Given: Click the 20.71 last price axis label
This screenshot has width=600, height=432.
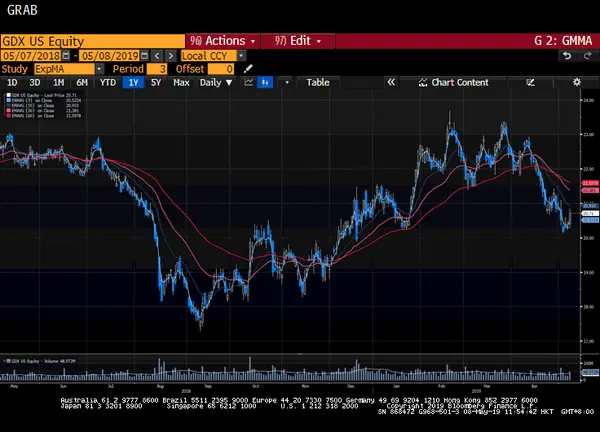Looking at the screenshot, I should click(590, 214).
